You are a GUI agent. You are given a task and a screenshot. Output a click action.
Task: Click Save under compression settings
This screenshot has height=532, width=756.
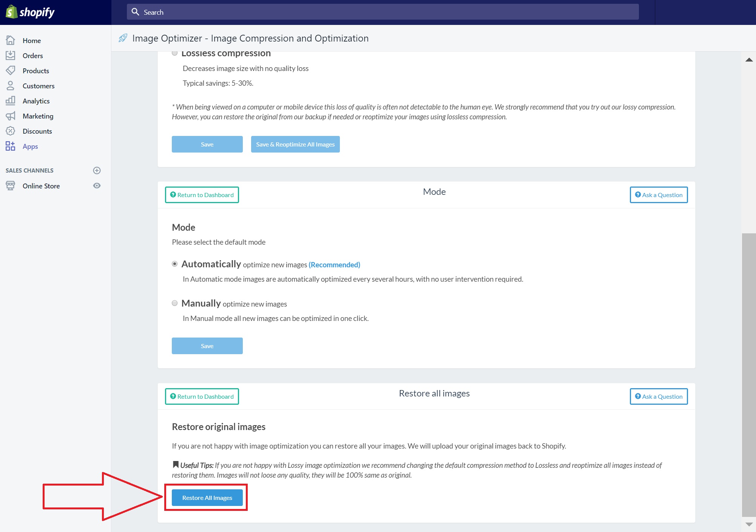point(207,144)
